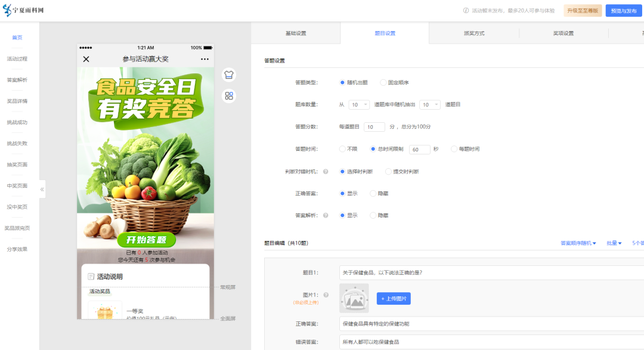The image size is (644, 350).
Task: Click the 升级至至尊版 button
Action: pyautogui.click(x=583, y=11)
